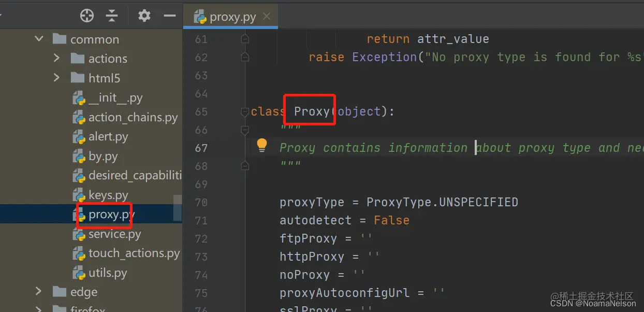Click the locate-in-project target icon
644x312 pixels.
[87, 16]
